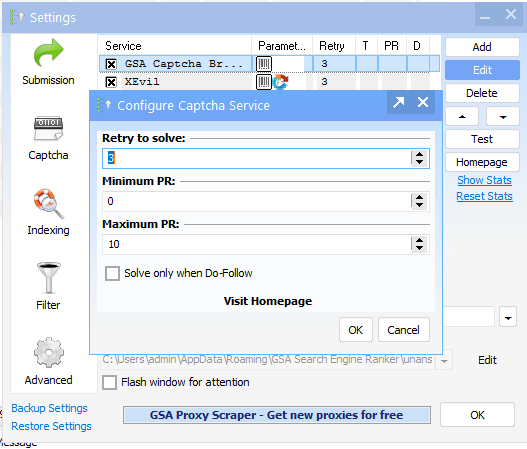Click Backup Settings link
This screenshot has width=527, height=449.
coord(49,408)
